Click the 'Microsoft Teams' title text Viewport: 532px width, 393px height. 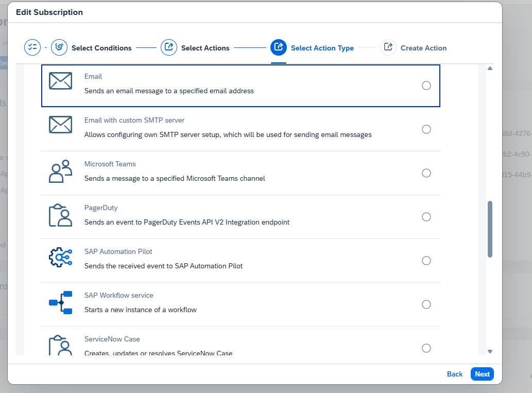tap(110, 164)
